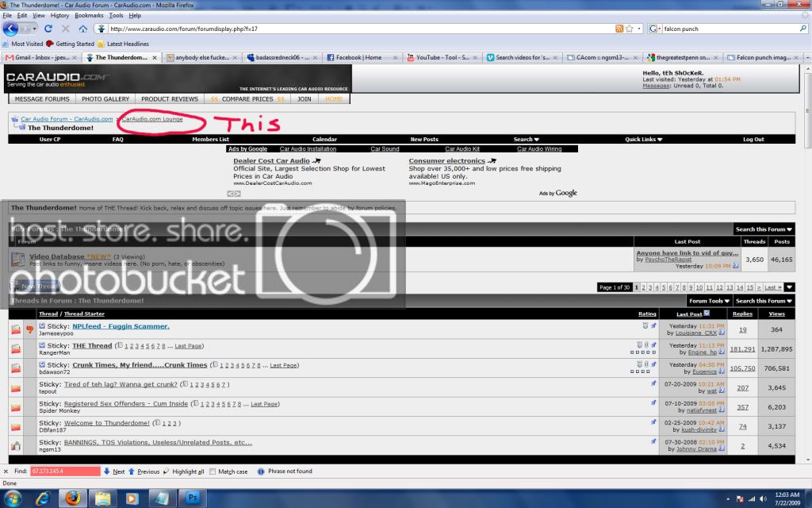The height and width of the screenshot is (508, 812).
Task: Open NPLfeed - Fuggin Scammer thread
Action: [121, 326]
